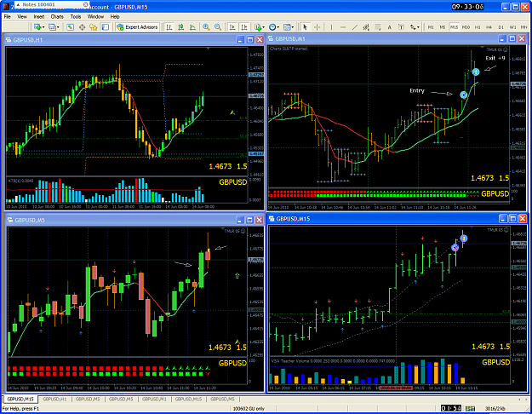The width and height of the screenshot is (532, 414).
Task: Select the Cursor arrow tool
Action: (305, 27)
